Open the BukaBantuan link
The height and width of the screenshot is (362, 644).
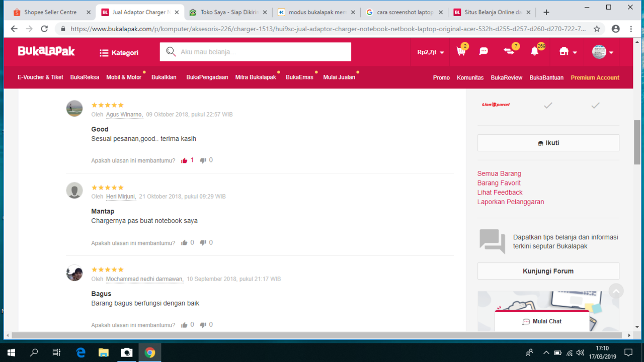[x=546, y=78]
